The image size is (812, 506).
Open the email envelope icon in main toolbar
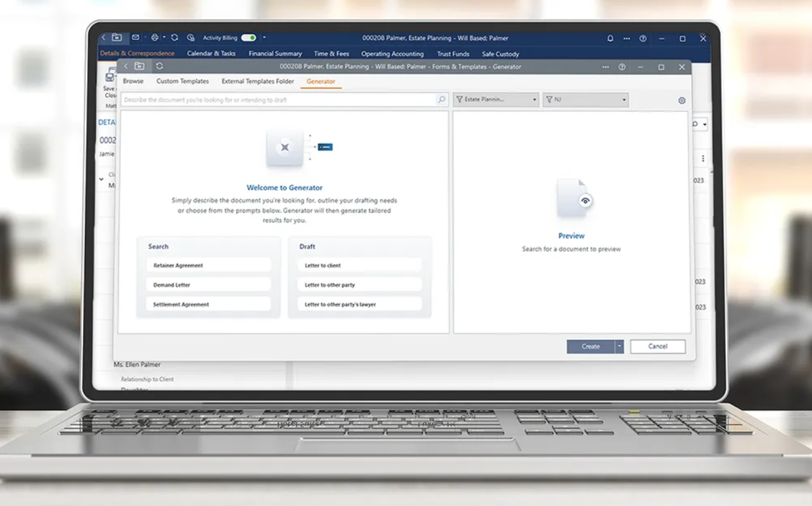[135, 38]
